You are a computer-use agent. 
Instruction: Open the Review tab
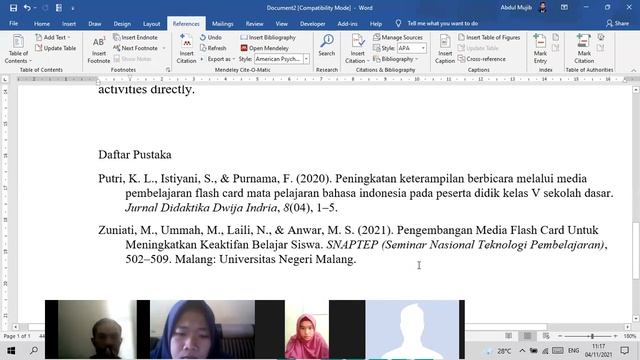pyautogui.click(x=254, y=24)
